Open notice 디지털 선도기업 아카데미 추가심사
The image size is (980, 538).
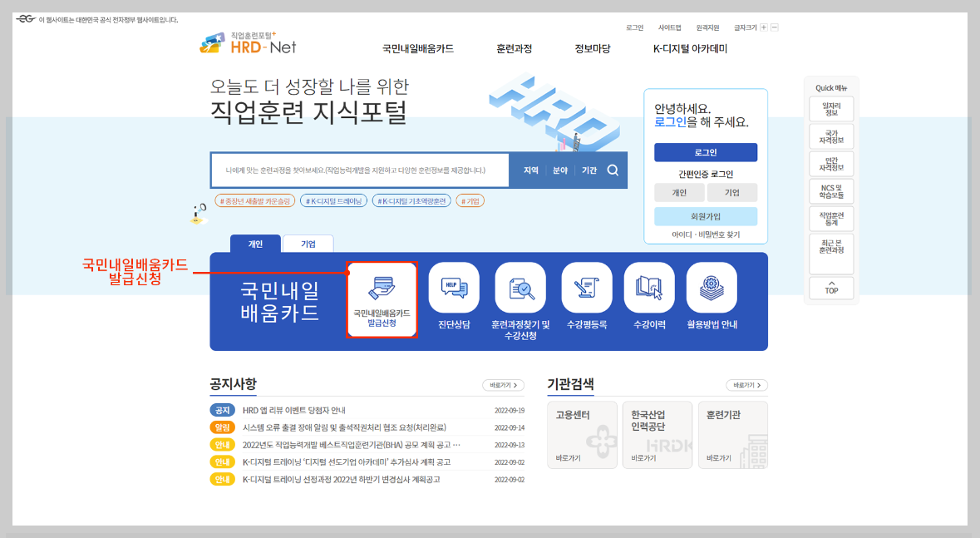[347, 462]
